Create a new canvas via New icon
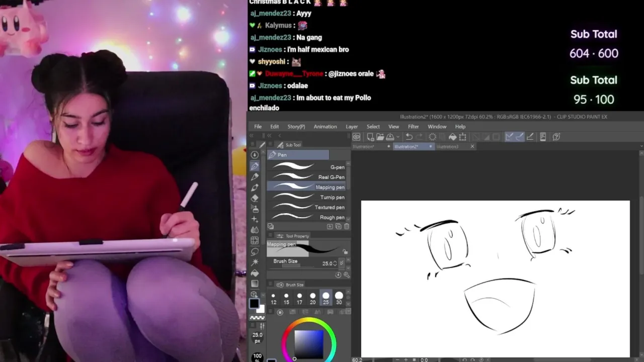This screenshot has width=644, height=362. pyautogui.click(x=370, y=137)
